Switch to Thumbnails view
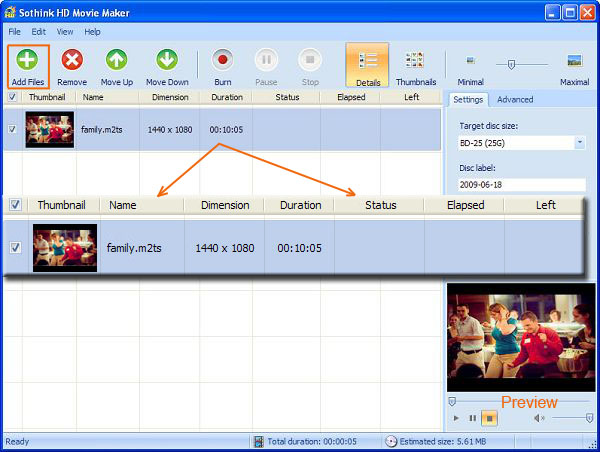 (x=416, y=66)
